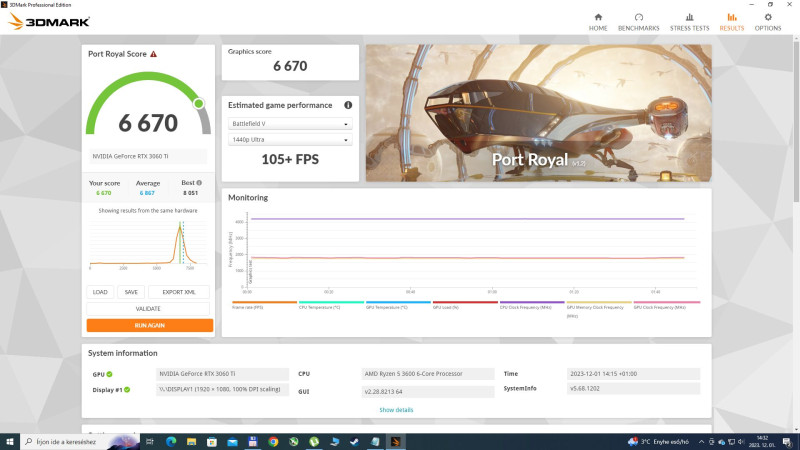Click the GUI version field
The height and width of the screenshot is (450, 800).
[x=428, y=392]
